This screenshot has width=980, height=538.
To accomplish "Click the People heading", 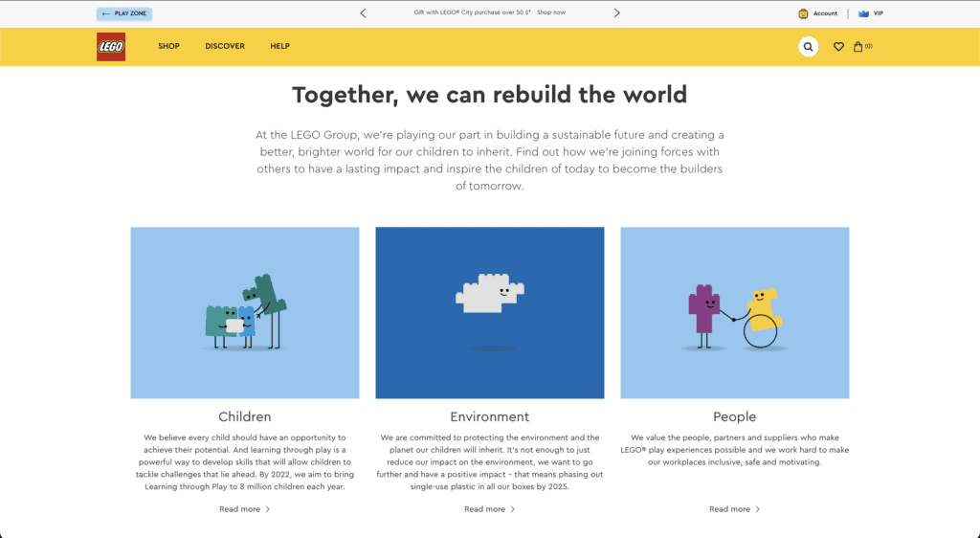I will [x=735, y=416].
